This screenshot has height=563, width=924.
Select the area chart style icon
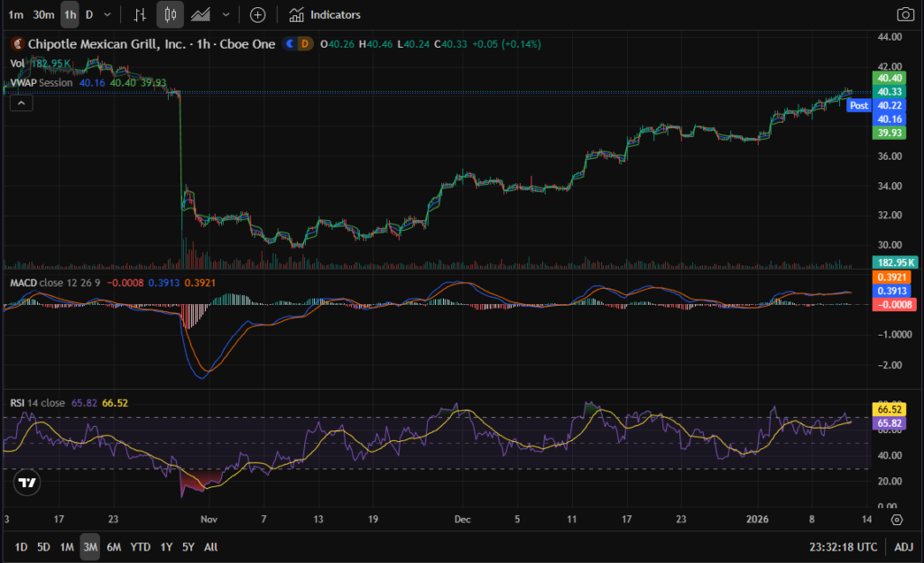201,14
